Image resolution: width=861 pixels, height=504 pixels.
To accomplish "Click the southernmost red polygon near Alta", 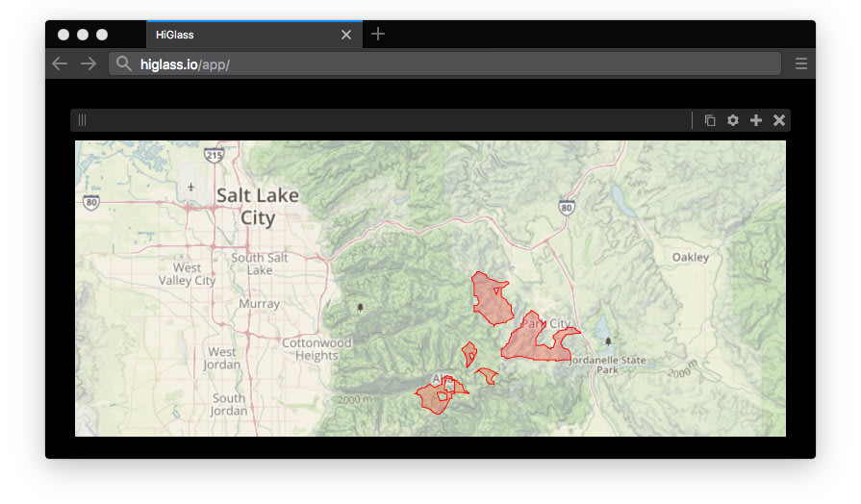I will (x=434, y=400).
